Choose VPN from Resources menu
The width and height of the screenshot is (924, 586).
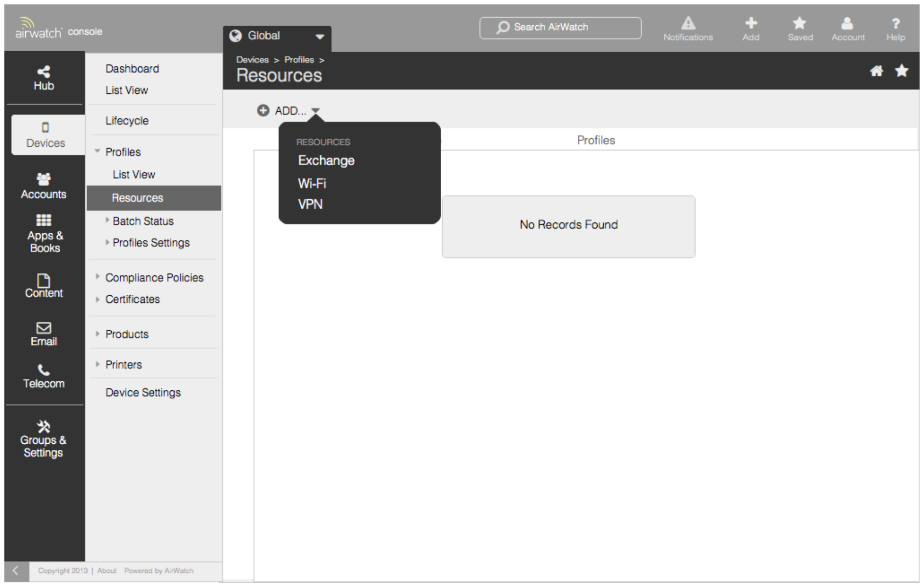[310, 204]
